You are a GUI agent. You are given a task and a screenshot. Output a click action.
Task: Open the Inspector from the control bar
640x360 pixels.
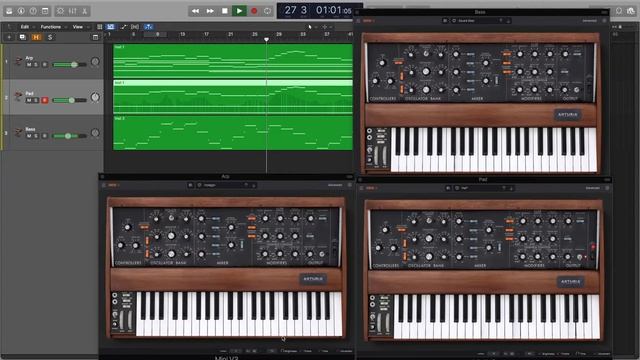point(21,11)
